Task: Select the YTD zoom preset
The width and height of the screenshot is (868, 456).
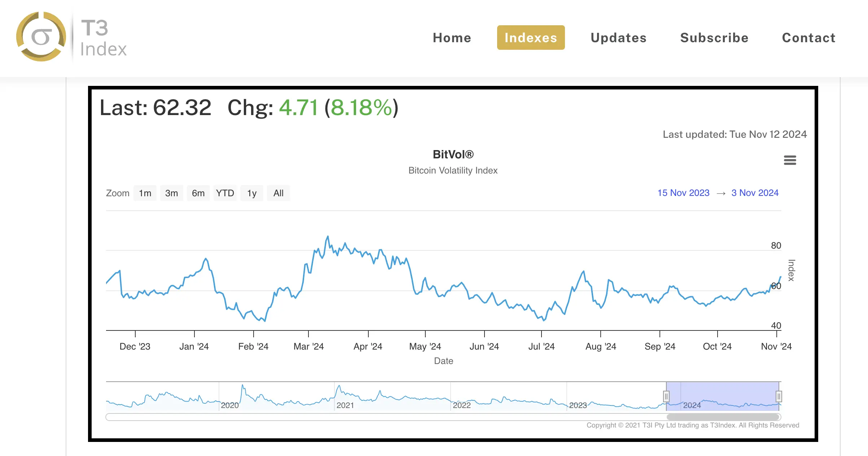Action: [225, 193]
